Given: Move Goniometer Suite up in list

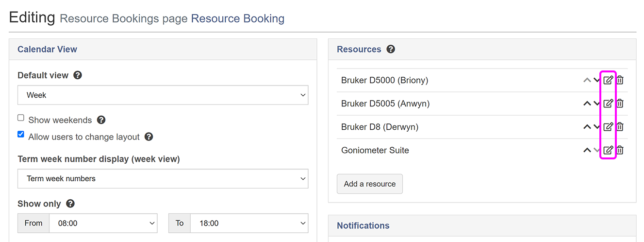Looking at the screenshot, I should click(x=587, y=150).
